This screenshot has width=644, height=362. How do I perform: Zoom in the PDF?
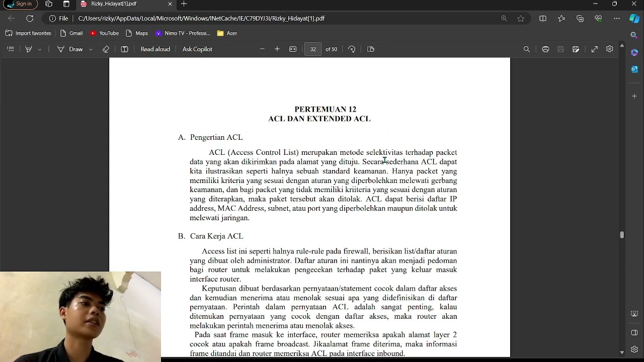click(x=277, y=49)
